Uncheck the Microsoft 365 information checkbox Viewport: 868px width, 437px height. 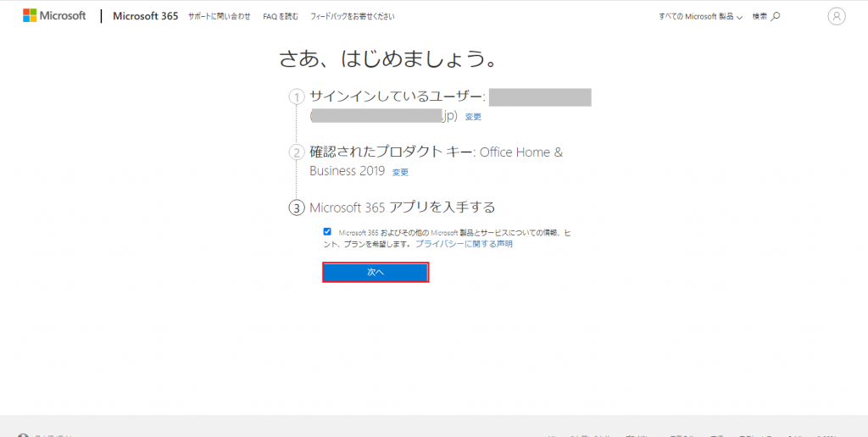pos(327,232)
